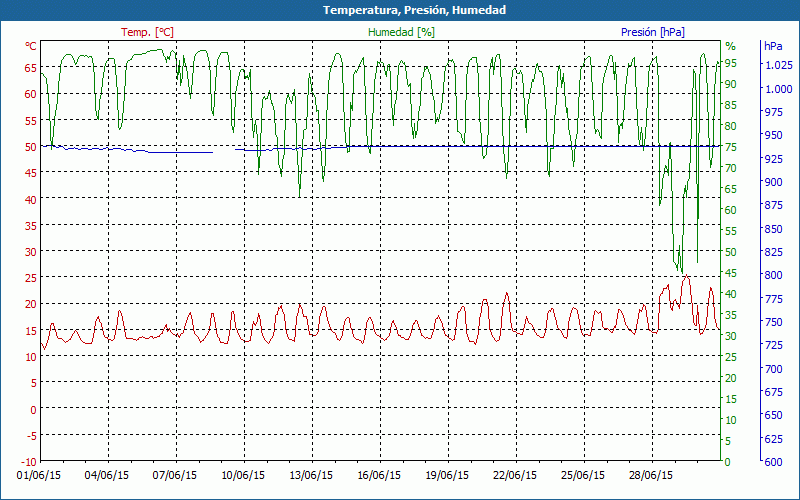The width and height of the screenshot is (800, 500).
Task: Click the blue 'hPa' unit label
Action: (x=773, y=46)
